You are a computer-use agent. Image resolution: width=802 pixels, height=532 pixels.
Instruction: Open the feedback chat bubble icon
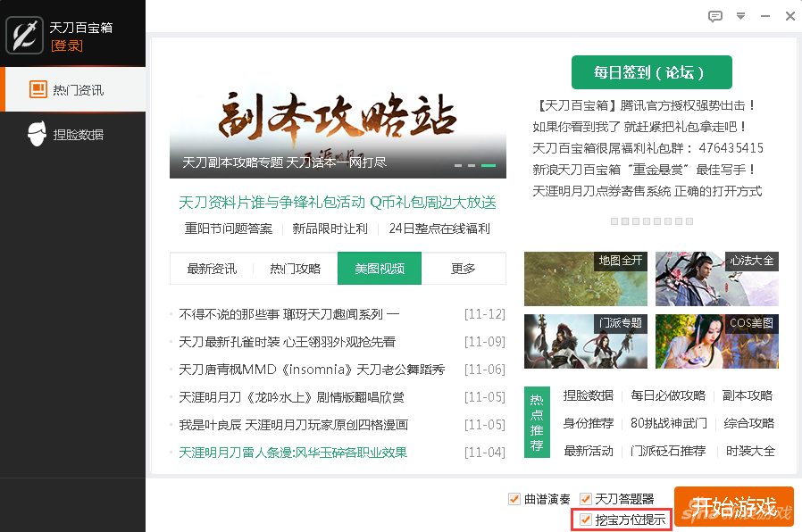715,16
